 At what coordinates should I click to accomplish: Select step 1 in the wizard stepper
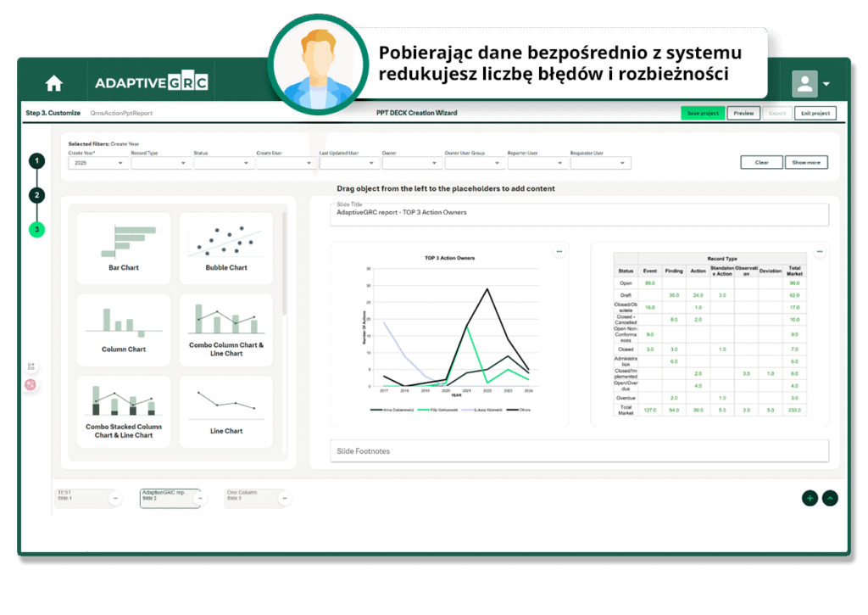(36, 159)
